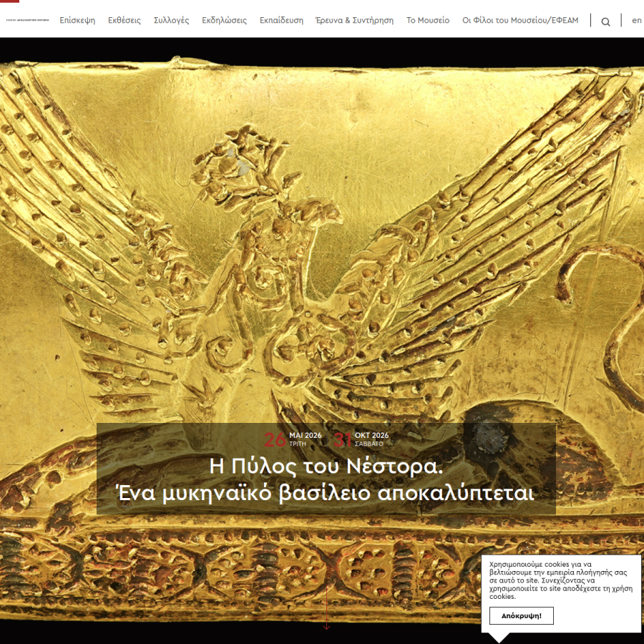Dismiss cookies with the Απόκρυψη! button
The image size is (644, 644).
[x=521, y=615]
